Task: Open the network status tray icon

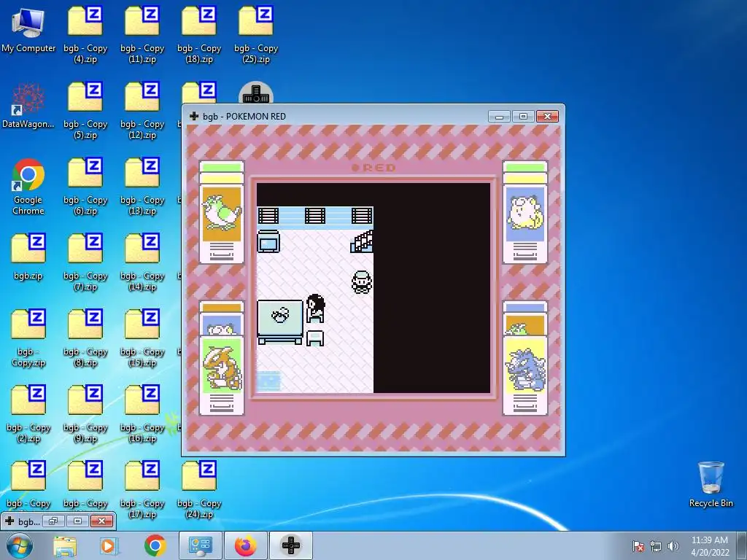Action: 656,546
